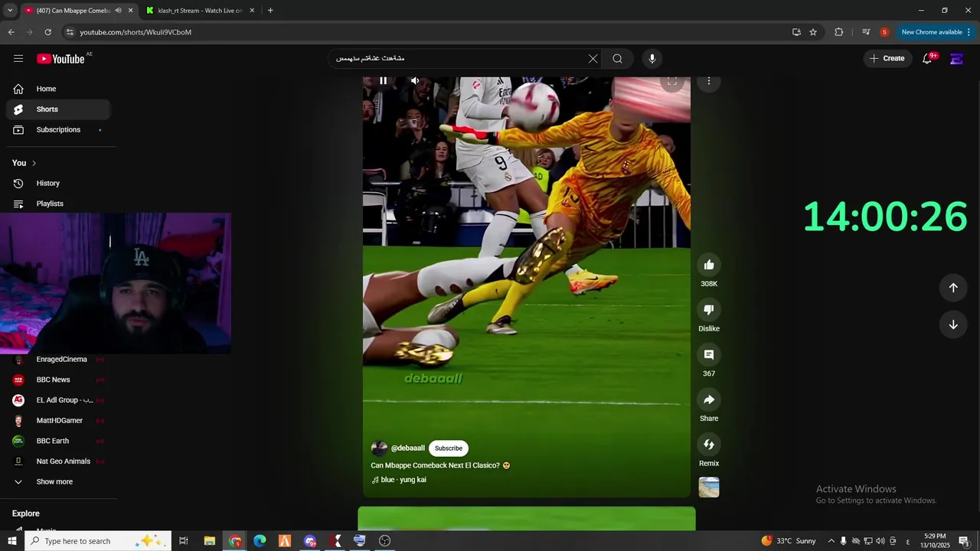Clear the search box with the X icon
Viewport: 980px width, 551px height.
pyautogui.click(x=593, y=58)
